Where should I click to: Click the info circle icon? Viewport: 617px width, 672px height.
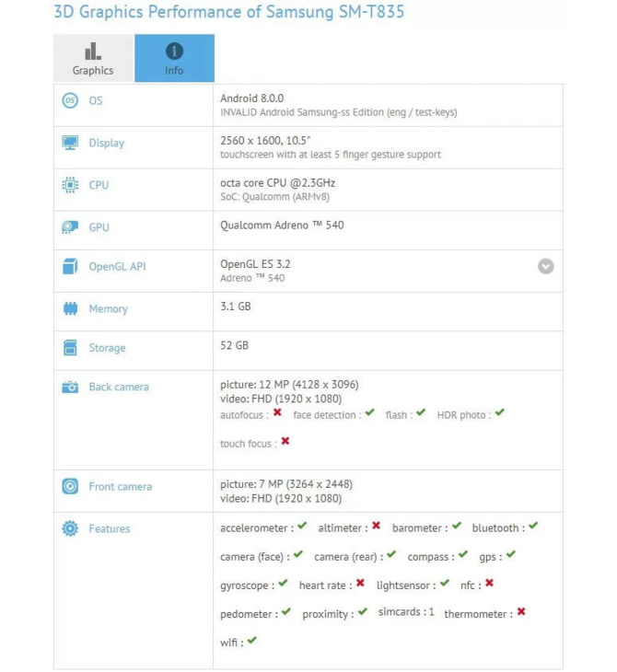point(174,51)
